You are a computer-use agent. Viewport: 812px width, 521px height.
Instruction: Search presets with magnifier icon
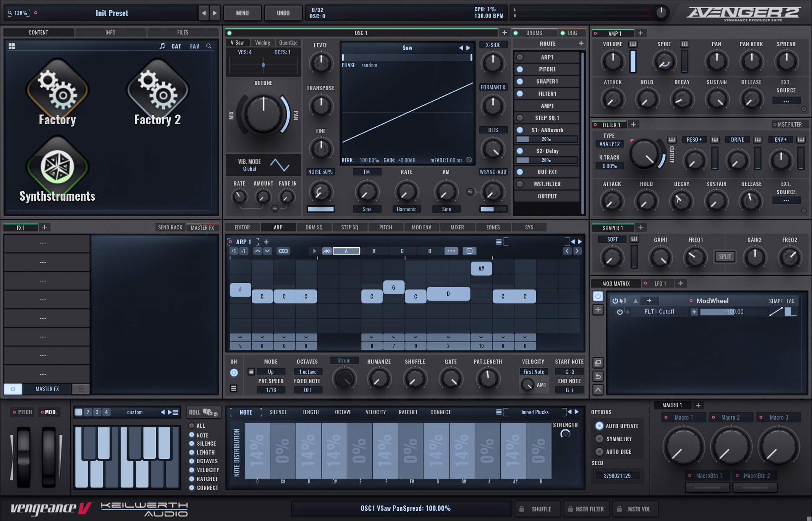coord(209,46)
